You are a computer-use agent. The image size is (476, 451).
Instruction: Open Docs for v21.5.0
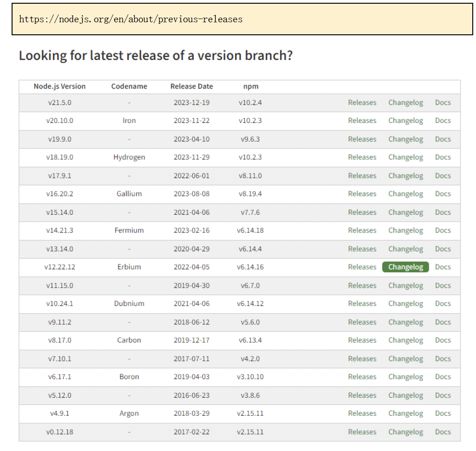point(443,103)
